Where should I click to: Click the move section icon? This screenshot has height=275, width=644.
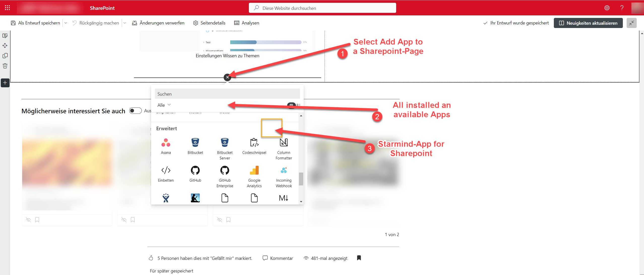(5, 46)
